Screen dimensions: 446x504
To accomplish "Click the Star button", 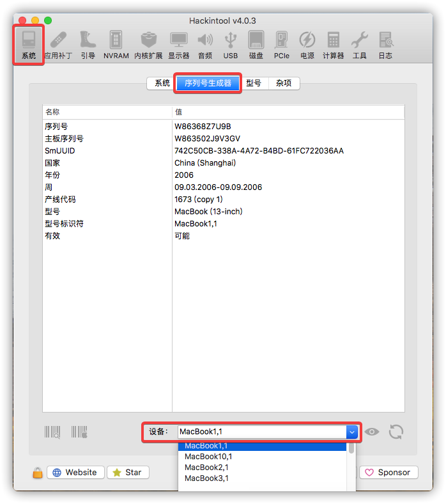I will 128,473.
